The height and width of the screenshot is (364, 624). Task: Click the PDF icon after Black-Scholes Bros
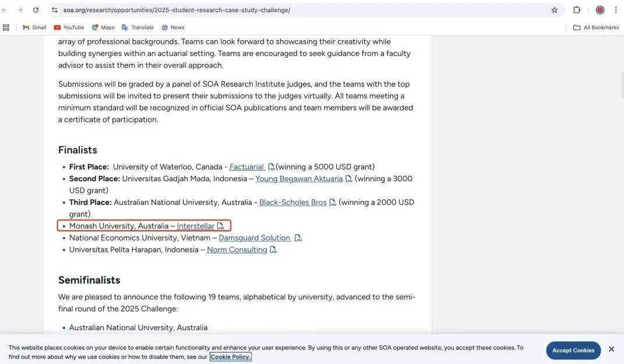pos(333,203)
